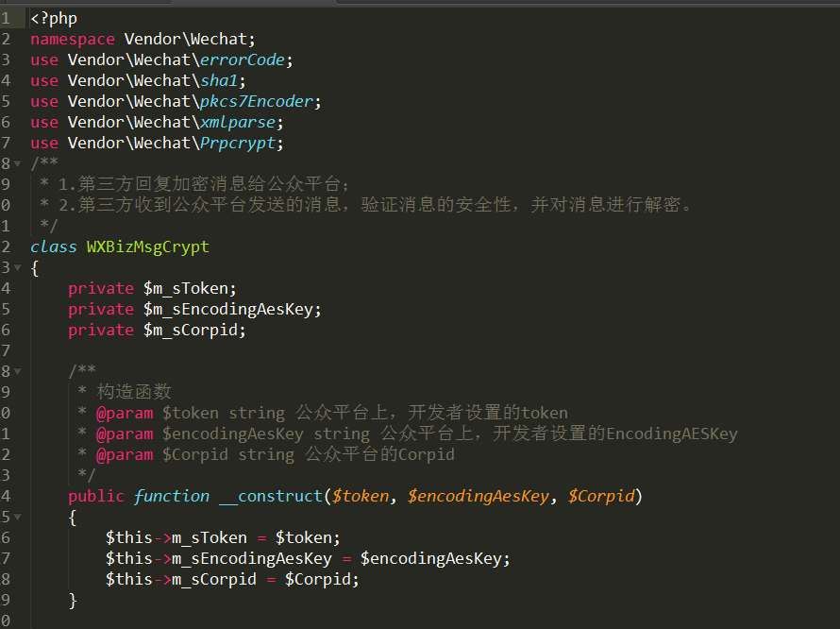Click line number 1 in the gutter
Viewport: 840px width, 629px height.
[x=7, y=18]
